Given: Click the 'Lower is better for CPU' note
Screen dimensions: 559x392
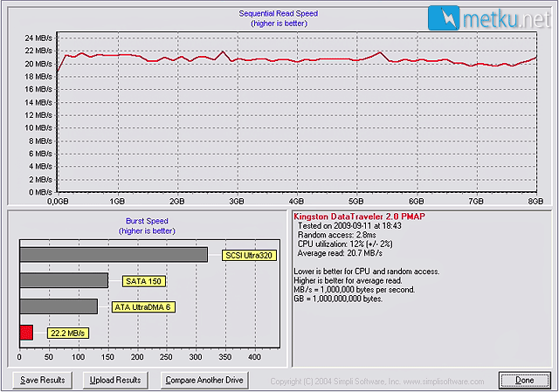Looking at the screenshot, I should [x=367, y=272].
